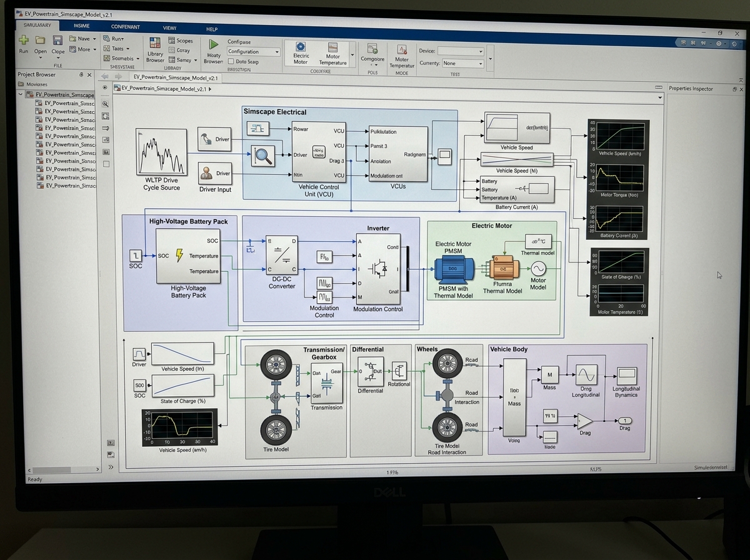
Task: Open the Configuration combo box
Action: [x=253, y=52]
